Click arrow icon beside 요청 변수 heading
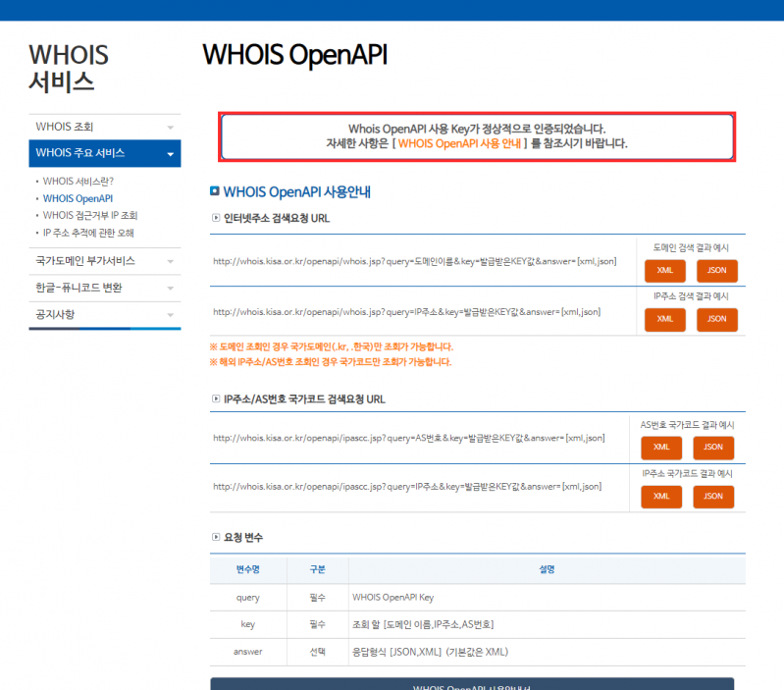This screenshot has width=784, height=690. tap(216, 537)
